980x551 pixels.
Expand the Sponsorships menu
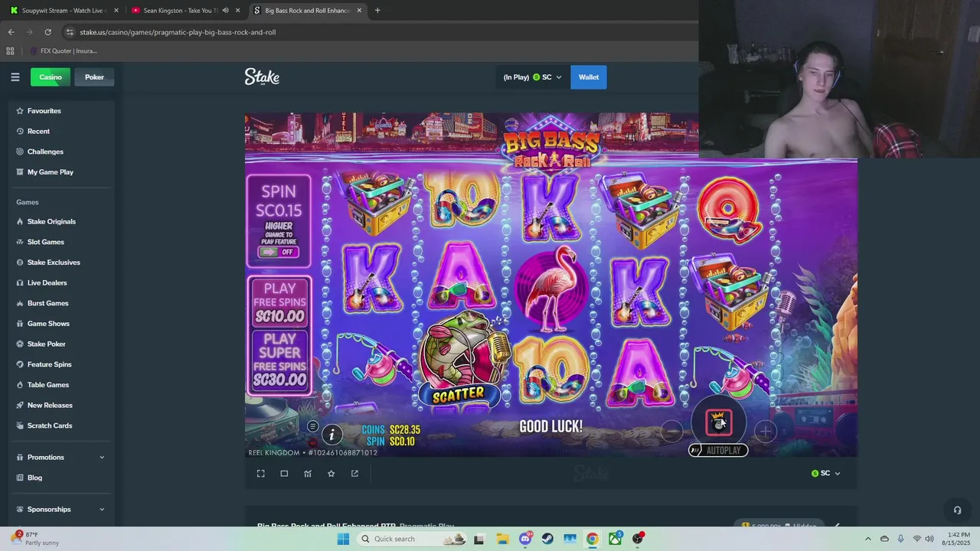coord(61,510)
